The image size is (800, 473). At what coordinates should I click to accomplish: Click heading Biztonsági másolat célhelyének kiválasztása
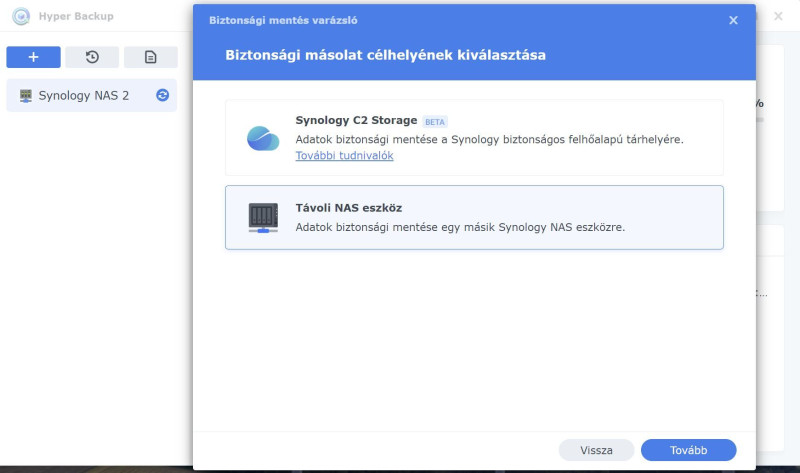[385, 55]
